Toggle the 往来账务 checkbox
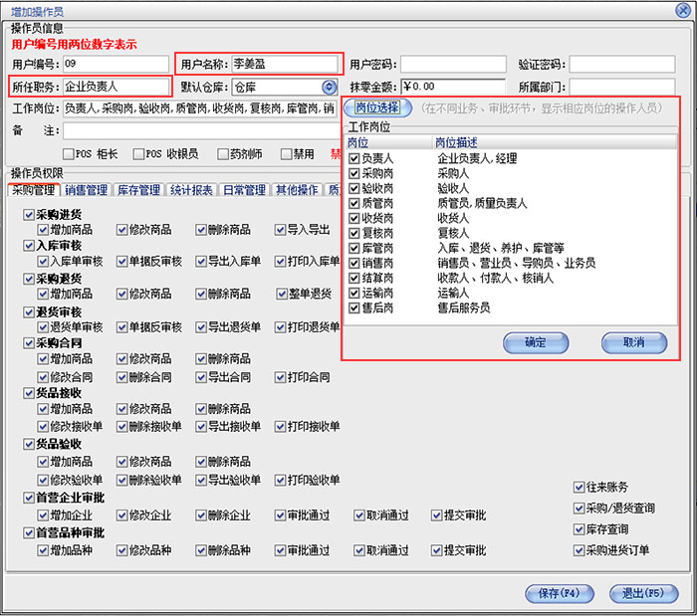This screenshot has height=616, width=697. [x=579, y=488]
